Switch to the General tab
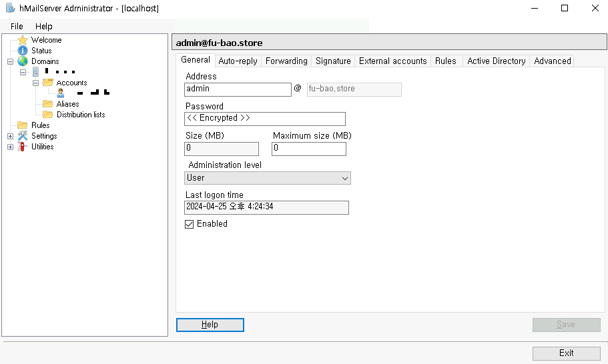This screenshot has width=608, height=364. [x=196, y=59]
